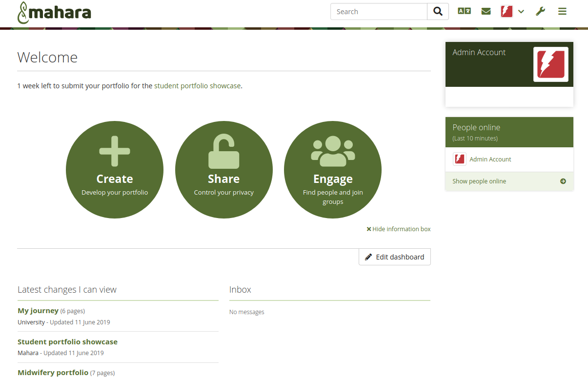Click the open padlock icon in Share
Viewport: 588px width, 379px height.
tap(224, 152)
